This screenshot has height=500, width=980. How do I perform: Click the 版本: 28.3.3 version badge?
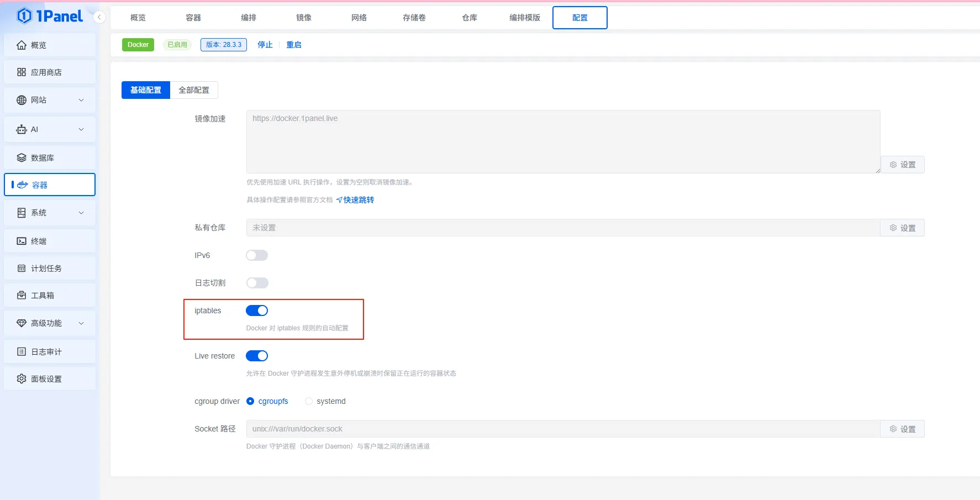pyautogui.click(x=224, y=45)
